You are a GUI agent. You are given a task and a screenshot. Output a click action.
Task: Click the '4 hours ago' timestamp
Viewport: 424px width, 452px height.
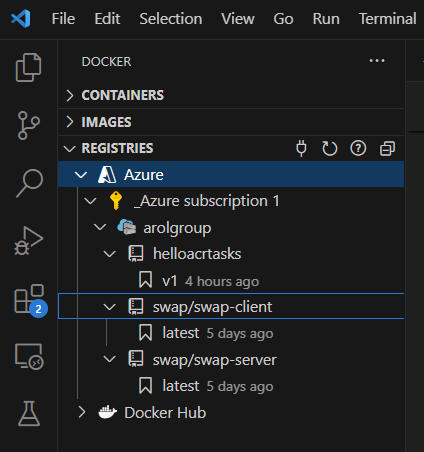[x=222, y=282]
